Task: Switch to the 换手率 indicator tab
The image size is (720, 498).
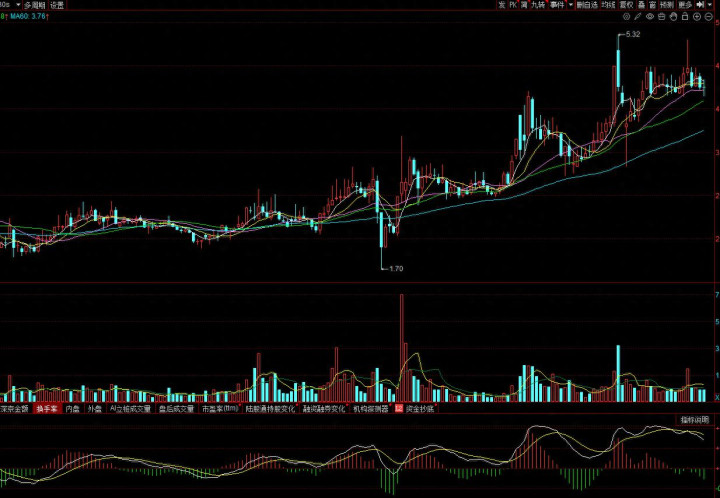Action: (46, 409)
